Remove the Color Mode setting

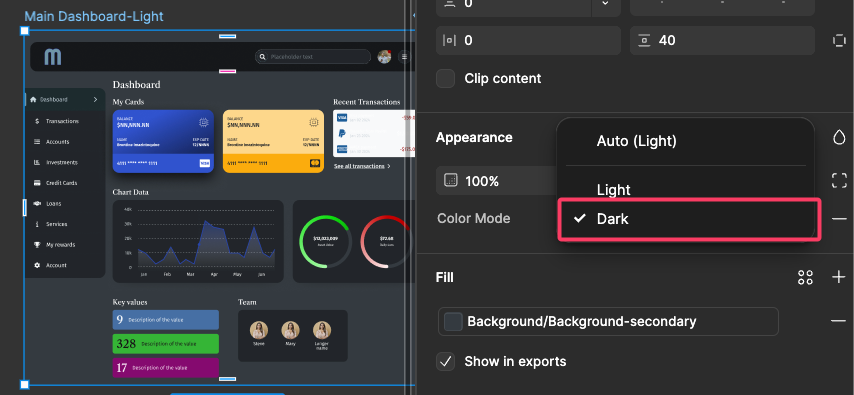tap(839, 218)
